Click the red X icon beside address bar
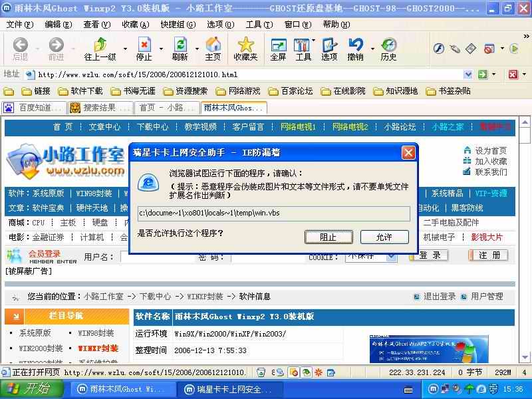Viewport: 532px width, 399px height. pos(513,74)
